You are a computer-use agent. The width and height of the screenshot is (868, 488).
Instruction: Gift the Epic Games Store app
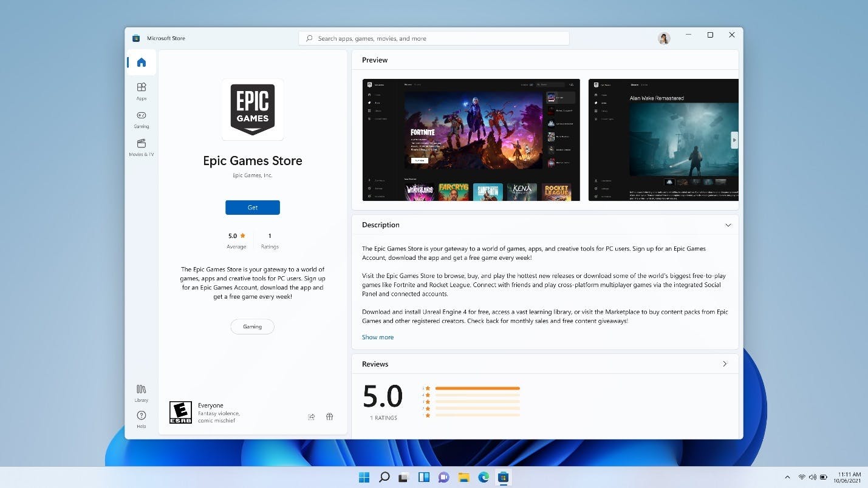tap(330, 416)
